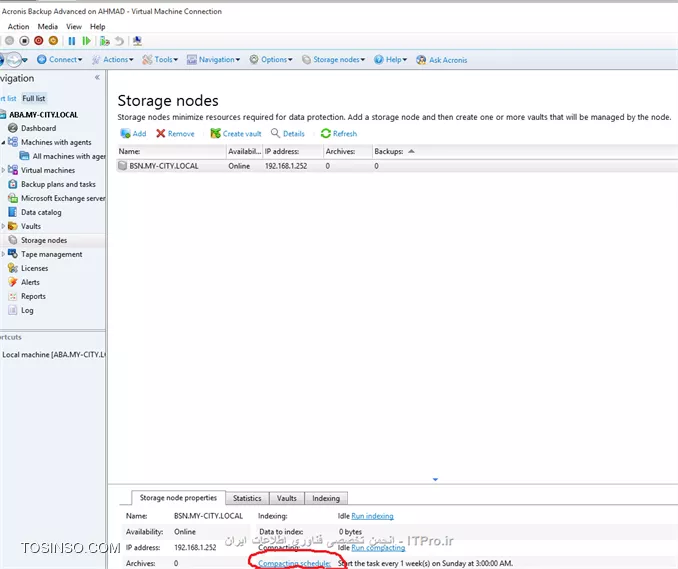Viewport: 678px width, 569px height.
Task: Click the back/forward history dropdown arrow
Action: coord(25,60)
